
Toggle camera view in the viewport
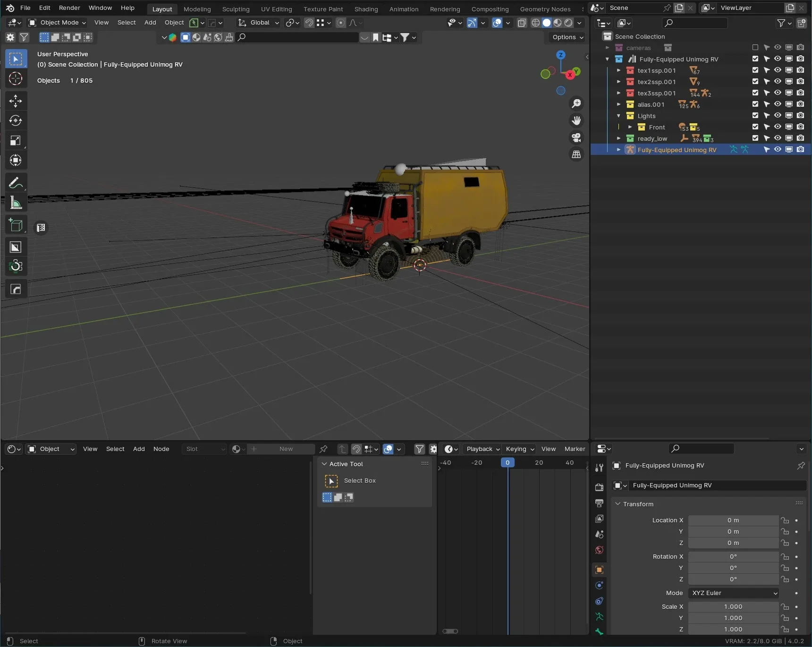[576, 137]
